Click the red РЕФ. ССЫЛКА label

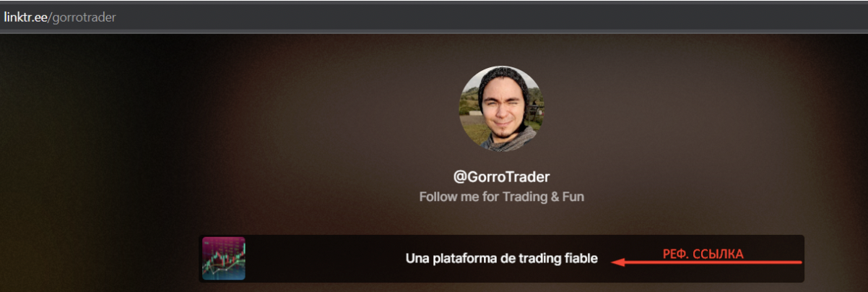703,254
